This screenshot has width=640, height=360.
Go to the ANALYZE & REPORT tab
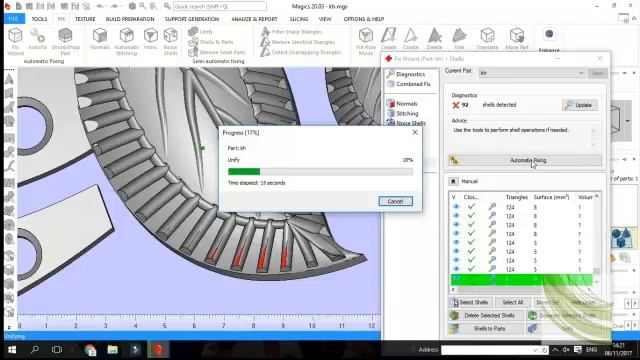tap(254, 19)
